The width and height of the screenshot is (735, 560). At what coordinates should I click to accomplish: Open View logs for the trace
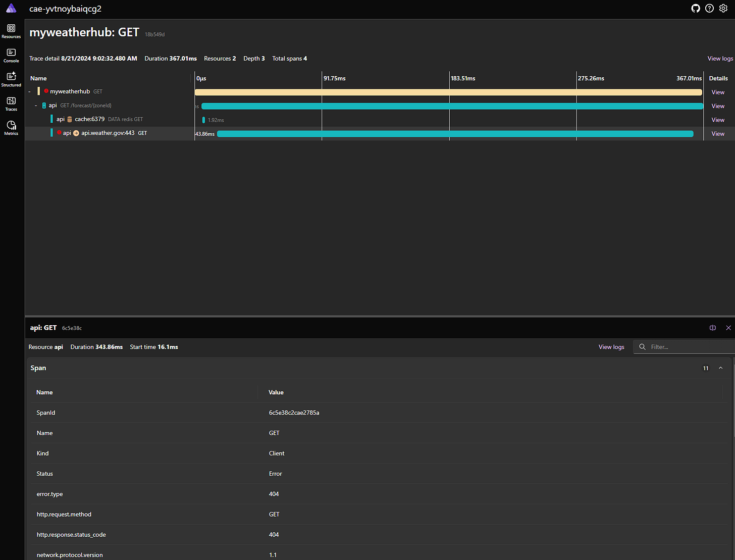pyautogui.click(x=720, y=58)
